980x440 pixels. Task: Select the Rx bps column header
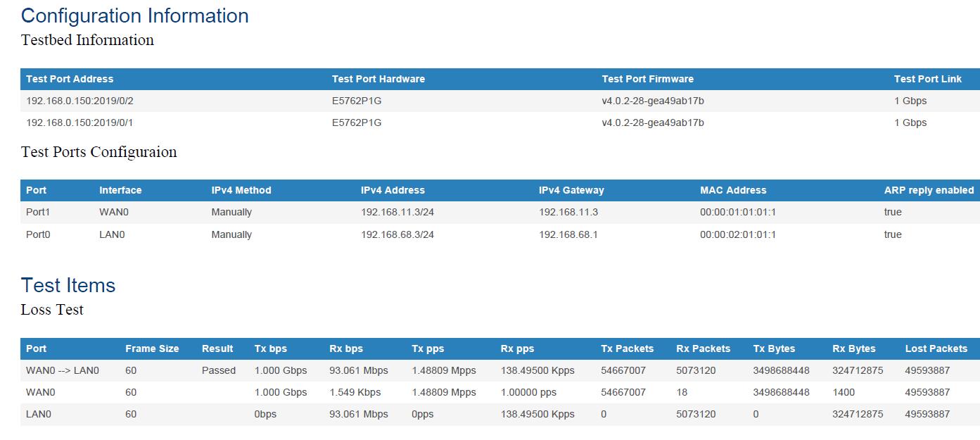point(346,348)
